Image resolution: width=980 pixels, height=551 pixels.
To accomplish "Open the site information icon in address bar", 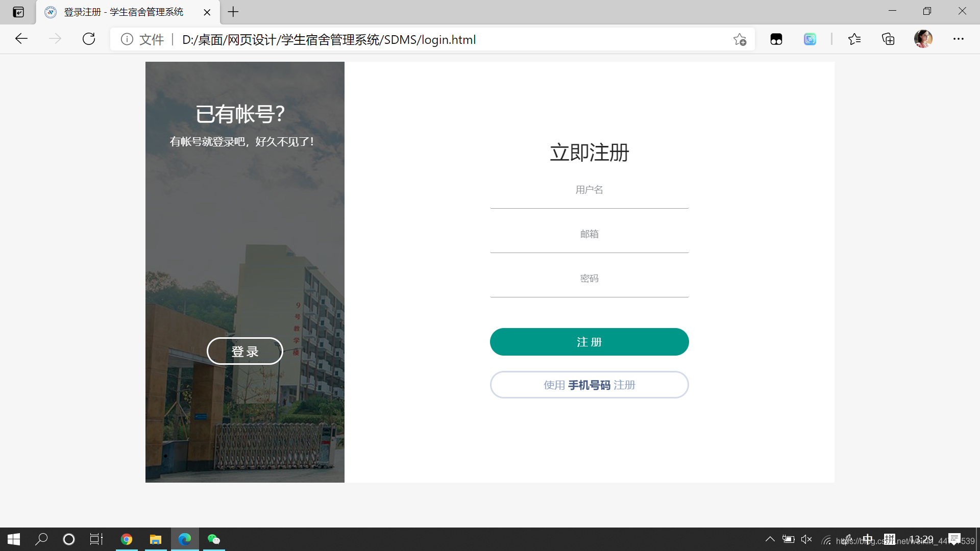I will (x=127, y=39).
